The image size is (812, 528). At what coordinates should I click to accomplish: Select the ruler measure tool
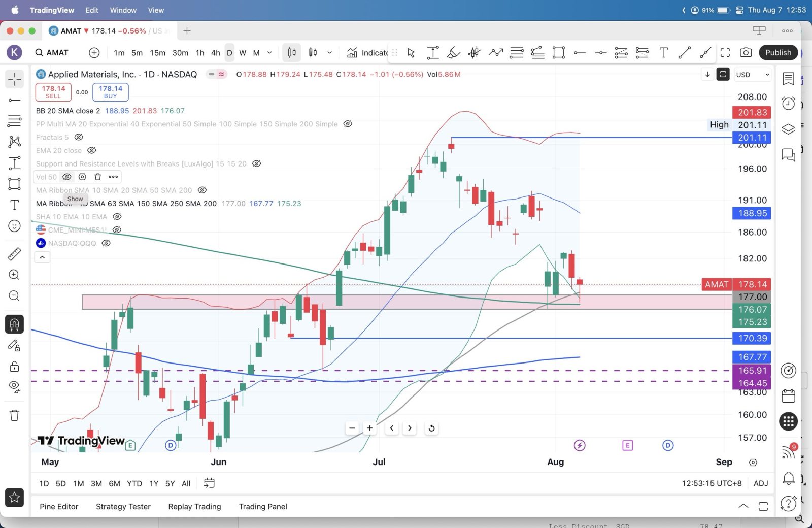pos(14,254)
